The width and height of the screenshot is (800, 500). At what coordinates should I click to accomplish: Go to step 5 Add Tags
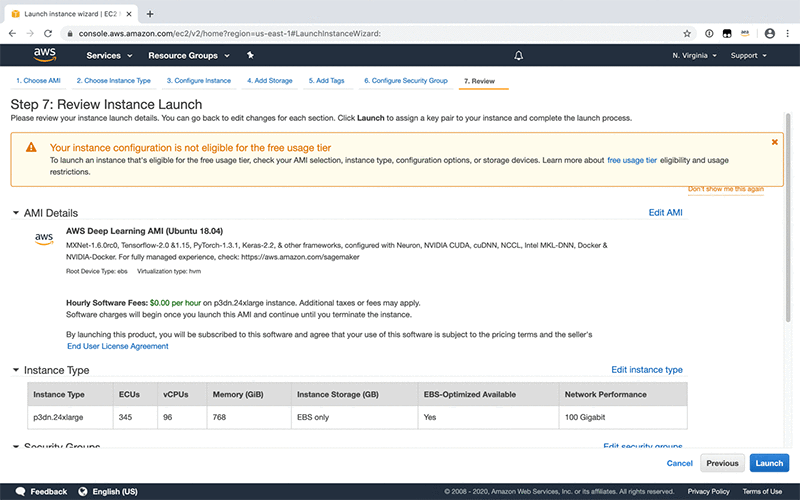[327, 81]
